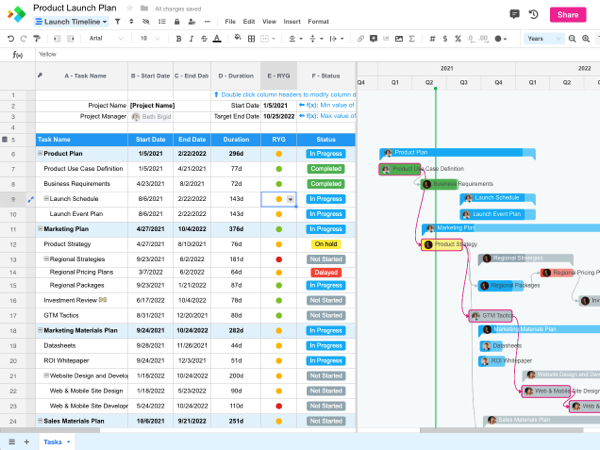Click the Undo arrow icon

pos(11,38)
